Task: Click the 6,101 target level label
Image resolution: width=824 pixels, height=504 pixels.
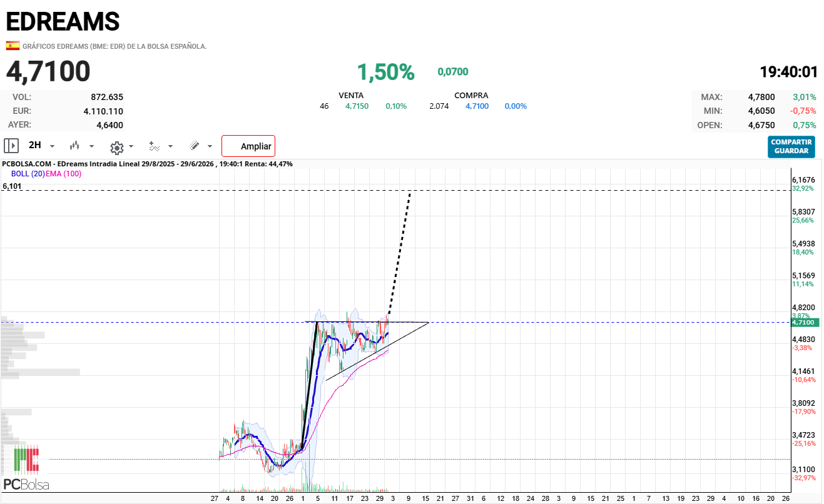Action: pyautogui.click(x=12, y=186)
